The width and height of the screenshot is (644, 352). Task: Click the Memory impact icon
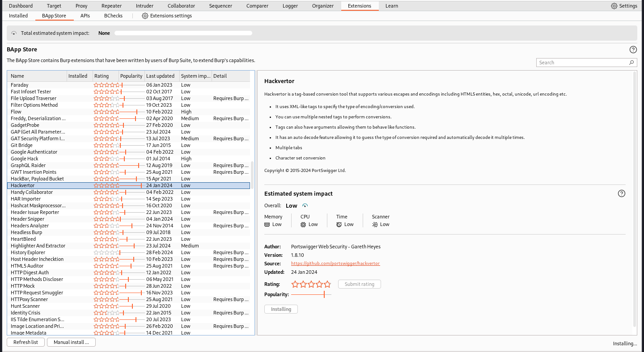(267, 224)
